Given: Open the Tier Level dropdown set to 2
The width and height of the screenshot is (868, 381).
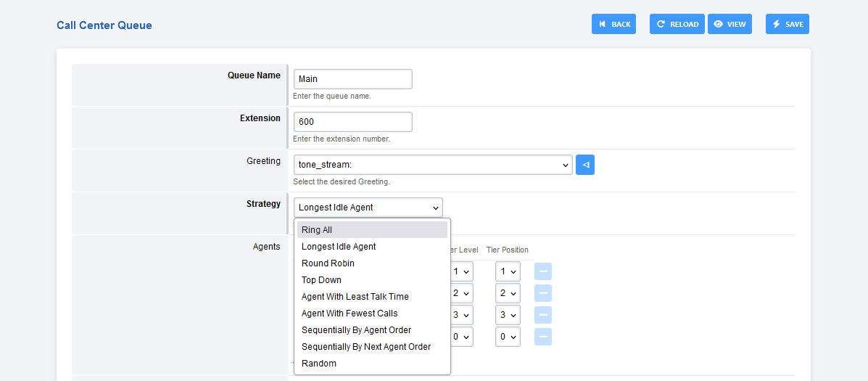Looking at the screenshot, I should tap(461, 293).
